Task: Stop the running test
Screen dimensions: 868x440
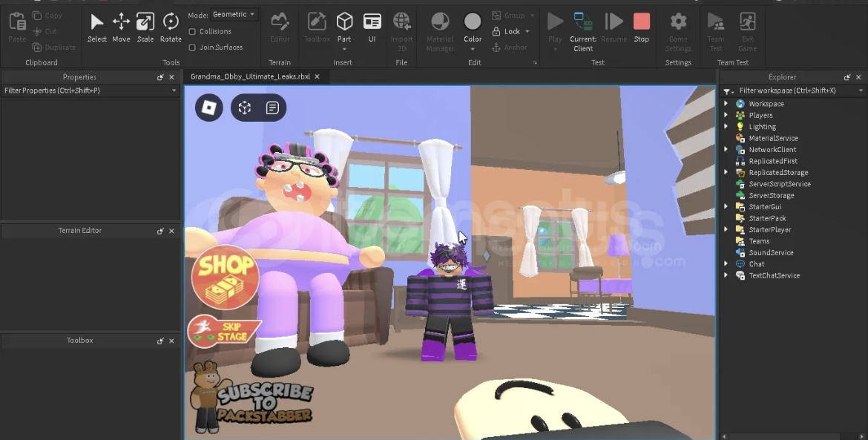Action: coord(642,27)
